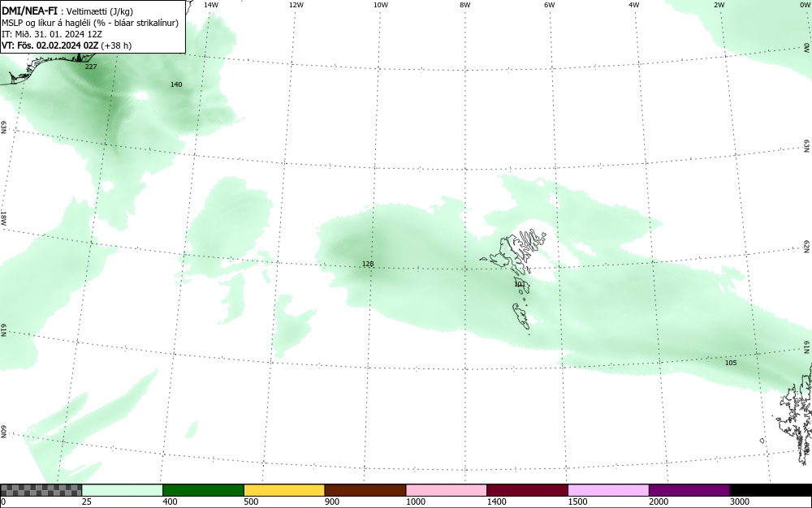Image resolution: width=812 pixels, height=508 pixels.
Task: Click the maroon 1400–1500 legend swatch
Action: click(527, 490)
